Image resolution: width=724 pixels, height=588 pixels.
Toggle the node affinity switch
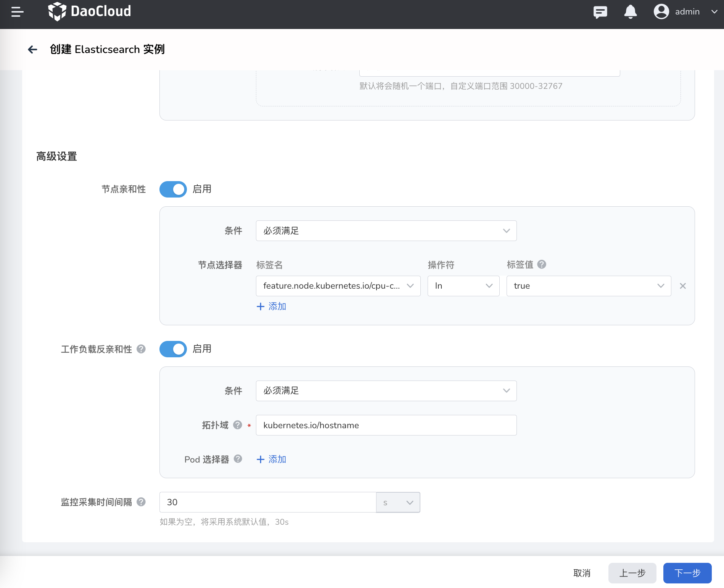click(x=173, y=189)
